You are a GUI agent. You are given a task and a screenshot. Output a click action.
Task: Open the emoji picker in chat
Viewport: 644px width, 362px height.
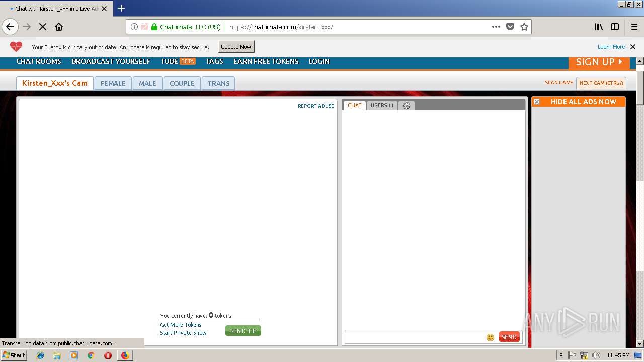pyautogui.click(x=490, y=337)
